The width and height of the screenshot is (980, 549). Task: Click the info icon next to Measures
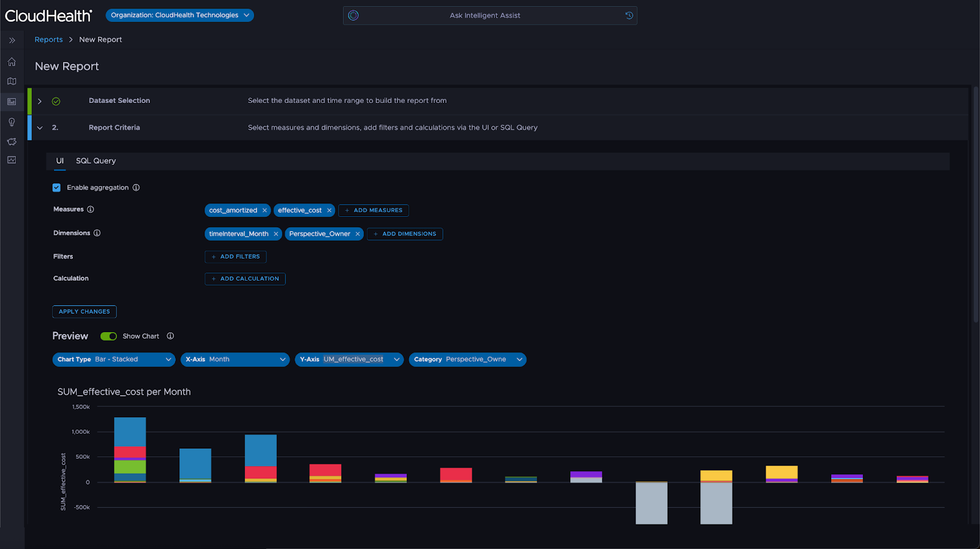point(91,210)
